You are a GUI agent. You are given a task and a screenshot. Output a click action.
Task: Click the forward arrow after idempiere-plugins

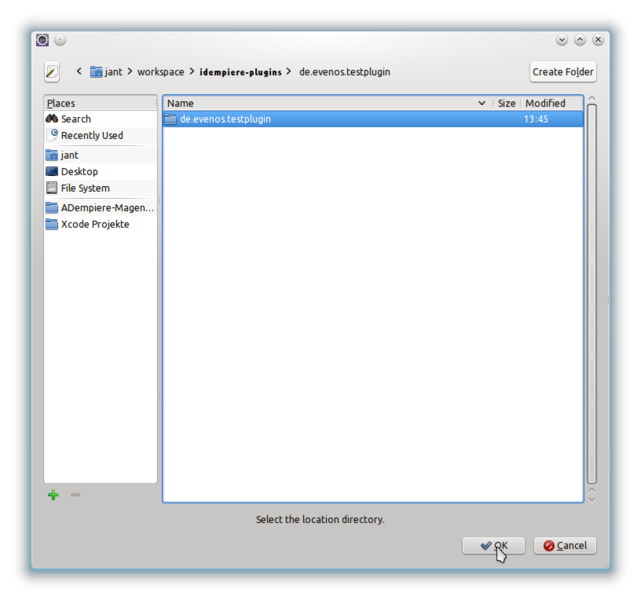coord(289,72)
